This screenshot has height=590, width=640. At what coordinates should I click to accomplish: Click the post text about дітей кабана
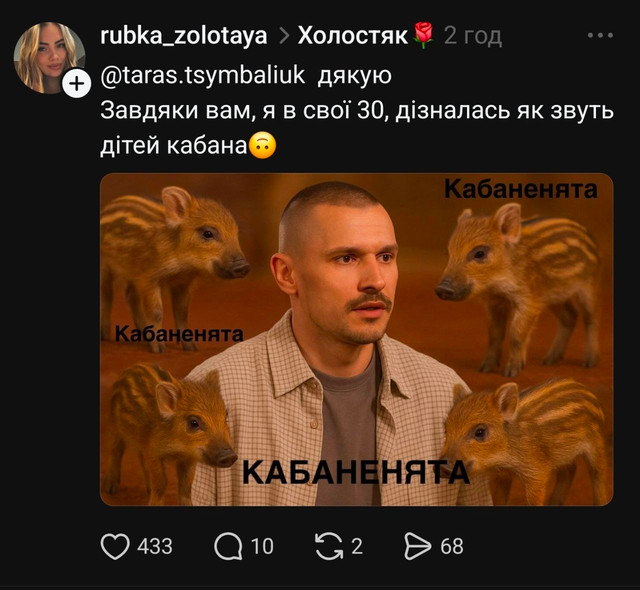pos(357,128)
